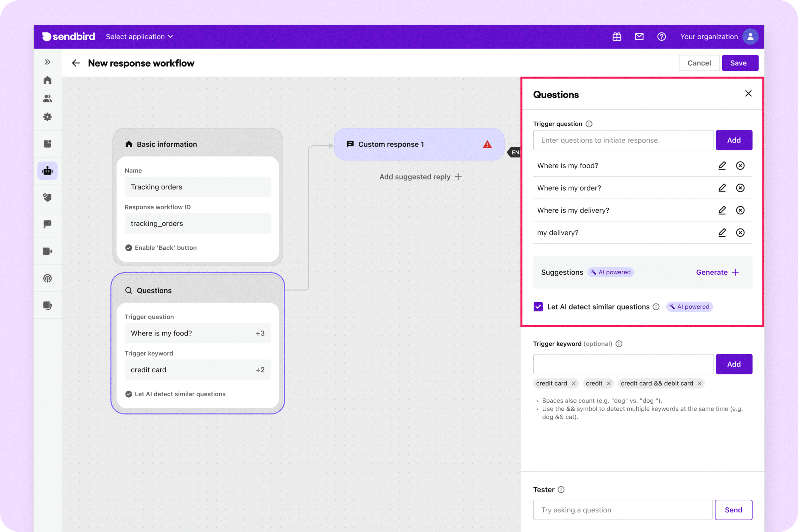
Task: Open the Desk support icon in sidebar
Action: point(48,305)
